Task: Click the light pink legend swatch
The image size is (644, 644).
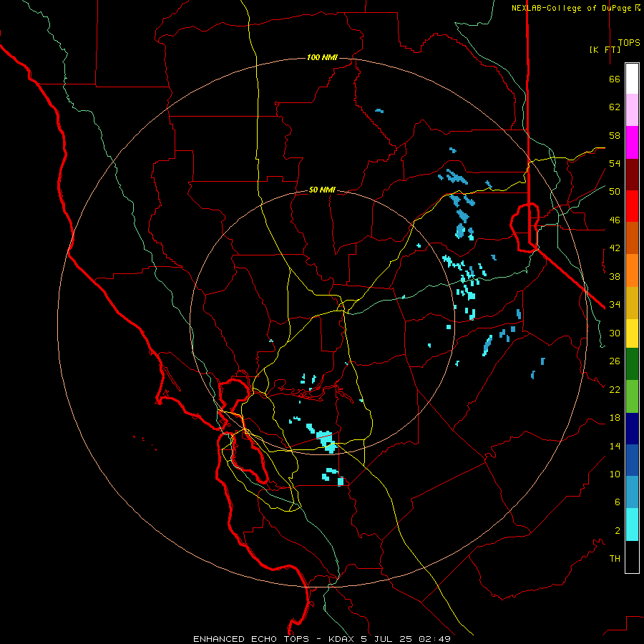Action: pos(632,110)
